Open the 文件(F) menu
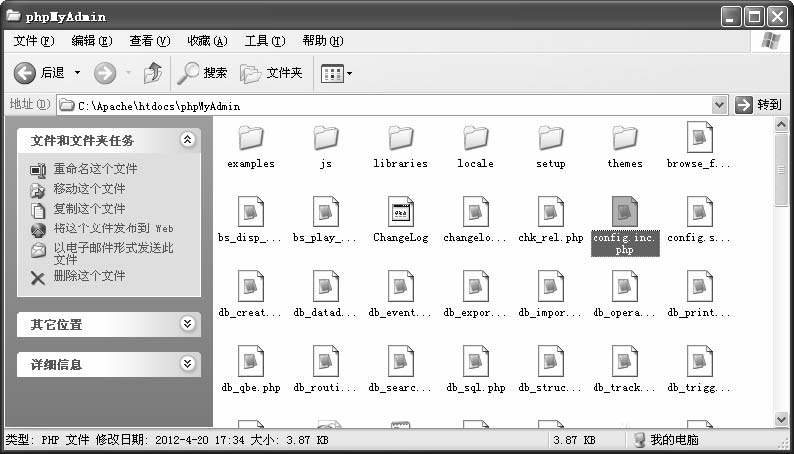Viewport: 794px width, 454px height. (x=34, y=41)
